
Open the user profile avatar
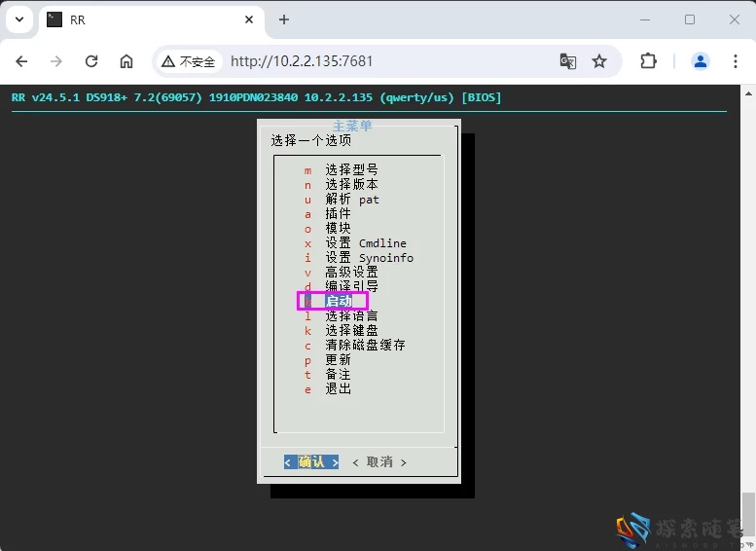[701, 61]
